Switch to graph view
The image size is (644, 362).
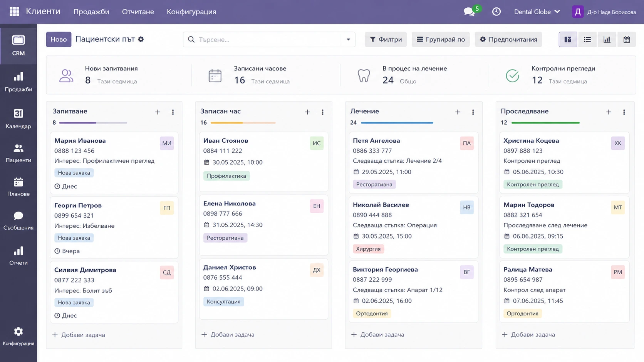coord(607,39)
